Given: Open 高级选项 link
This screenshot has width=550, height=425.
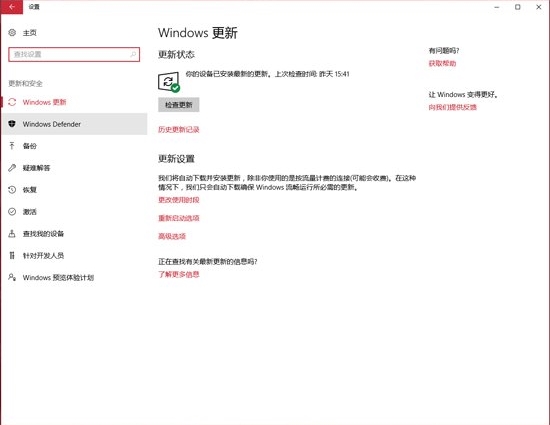Looking at the screenshot, I should (x=172, y=236).
